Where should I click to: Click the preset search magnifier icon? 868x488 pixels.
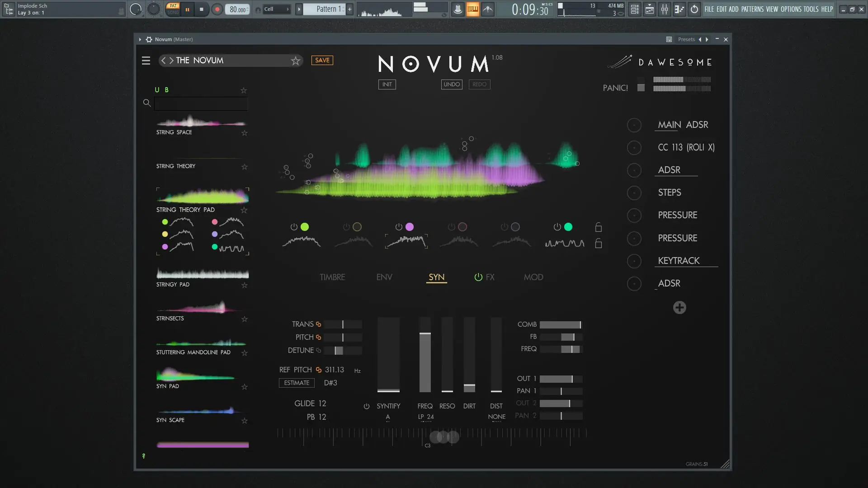point(147,103)
